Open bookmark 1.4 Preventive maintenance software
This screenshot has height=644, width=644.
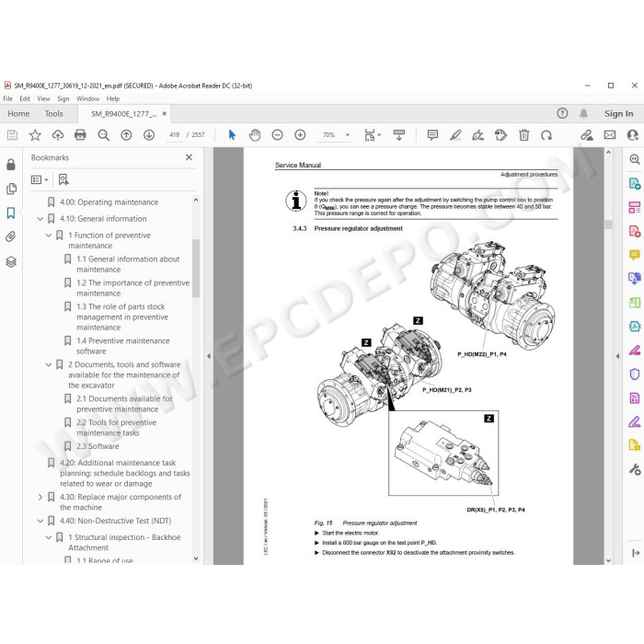coord(122,346)
